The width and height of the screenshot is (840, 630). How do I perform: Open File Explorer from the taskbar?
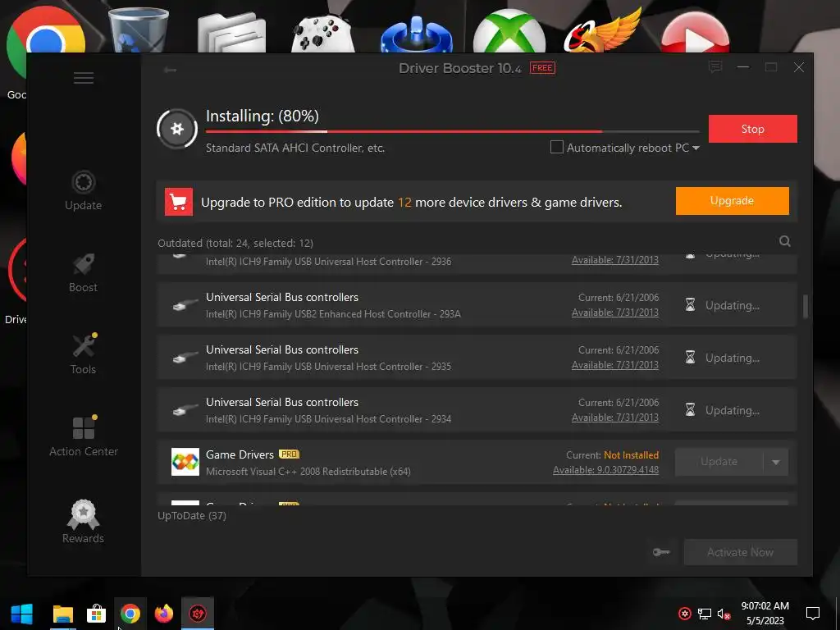point(62,614)
